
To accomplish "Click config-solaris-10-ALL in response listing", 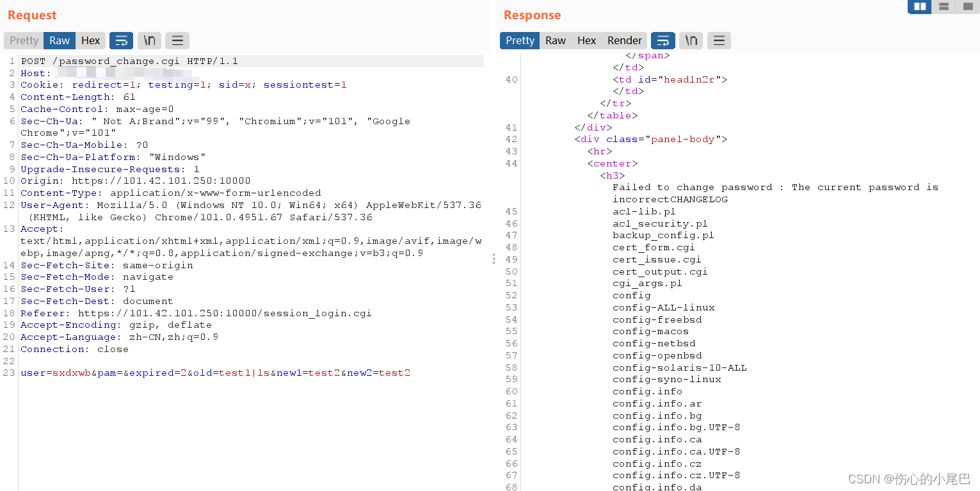I will 680,368.
